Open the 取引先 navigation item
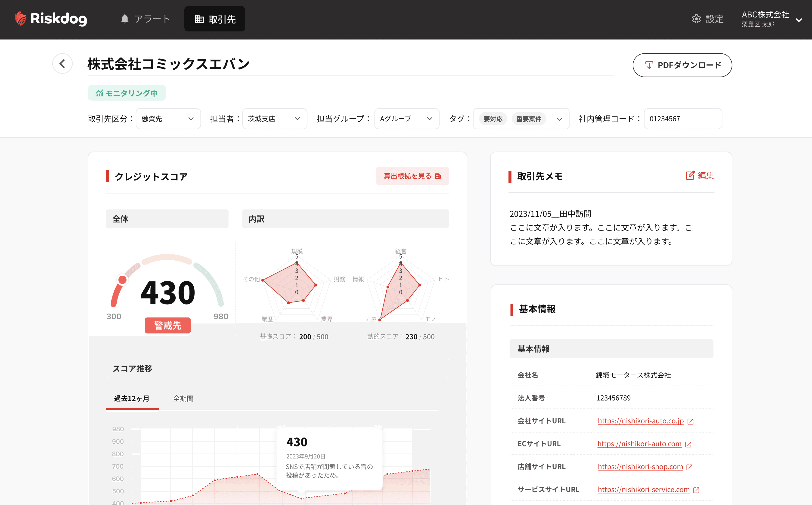Screen dimensions: 812x505 point(215,19)
